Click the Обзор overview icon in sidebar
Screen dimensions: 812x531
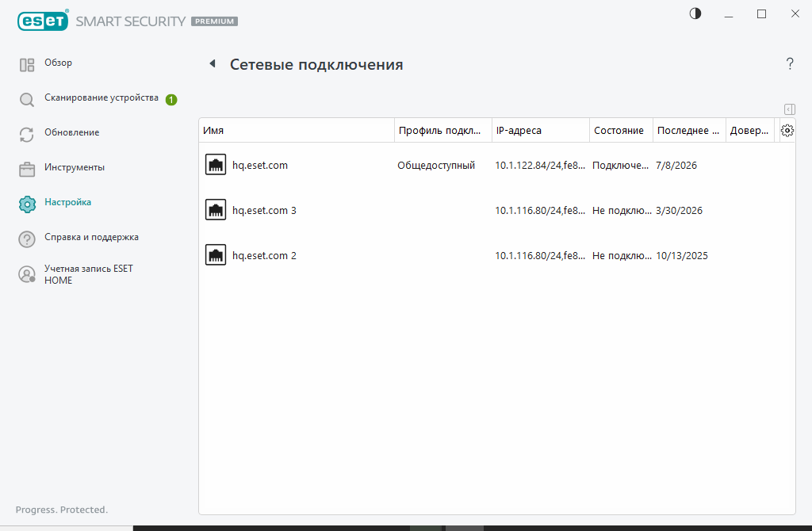point(27,65)
